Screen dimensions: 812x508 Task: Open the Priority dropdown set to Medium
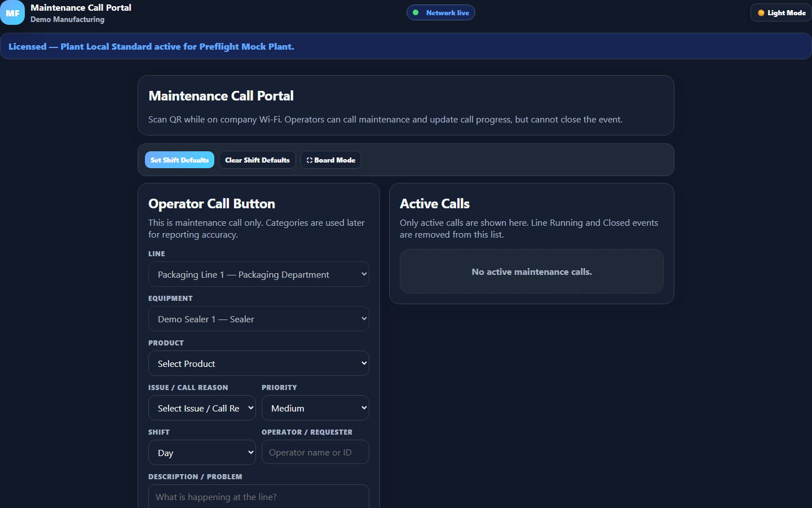[x=315, y=408]
